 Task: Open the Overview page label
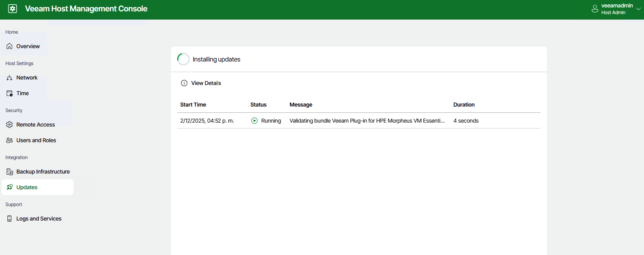coord(28,46)
